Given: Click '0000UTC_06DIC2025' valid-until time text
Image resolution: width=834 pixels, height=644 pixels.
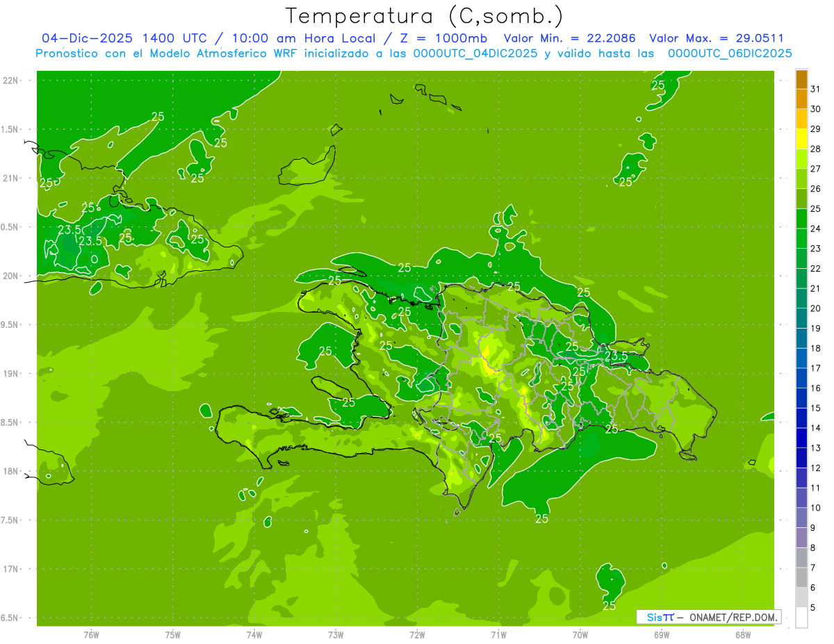Looking at the screenshot, I should click(730, 53).
